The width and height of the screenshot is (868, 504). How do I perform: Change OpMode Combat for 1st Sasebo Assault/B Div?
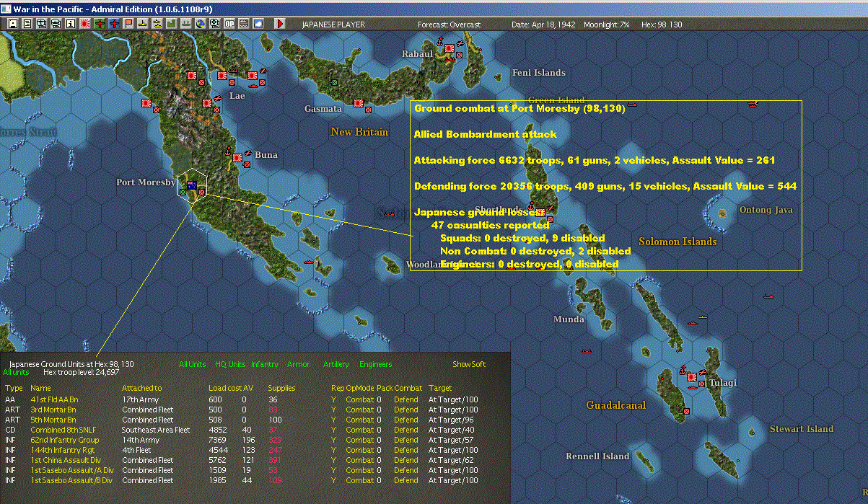click(360, 480)
